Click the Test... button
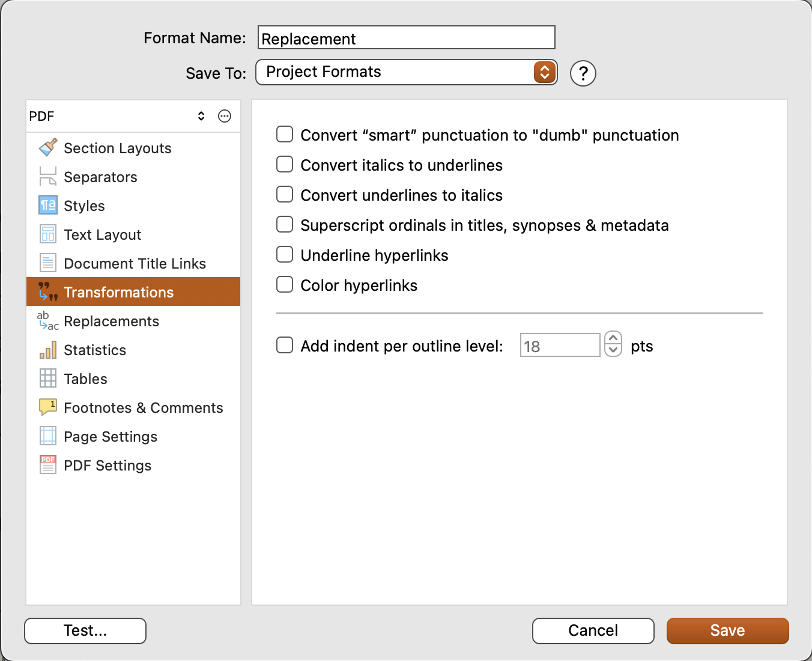 coord(85,630)
